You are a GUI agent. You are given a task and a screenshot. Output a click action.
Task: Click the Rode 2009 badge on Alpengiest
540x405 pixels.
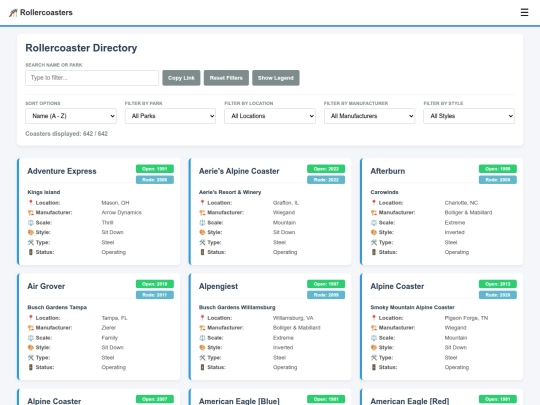pyautogui.click(x=326, y=295)
